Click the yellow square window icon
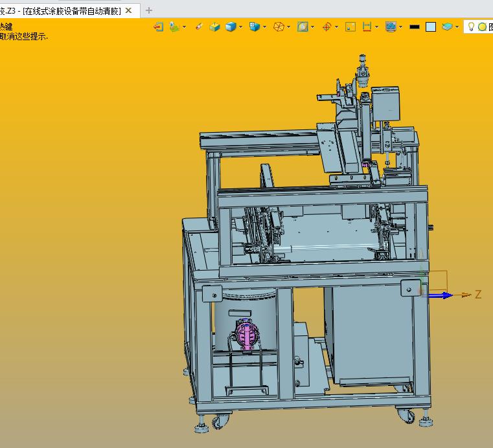 pos(350,27)
